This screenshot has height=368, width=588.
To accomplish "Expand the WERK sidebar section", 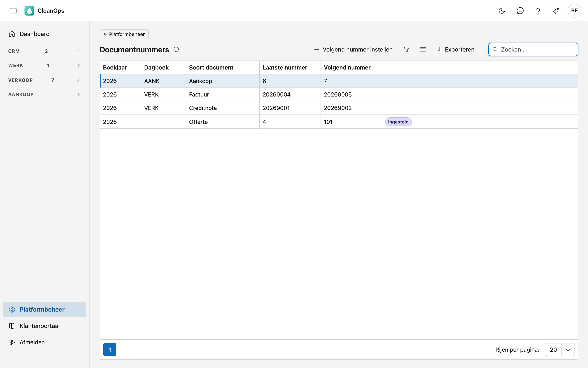I will 45,65.
